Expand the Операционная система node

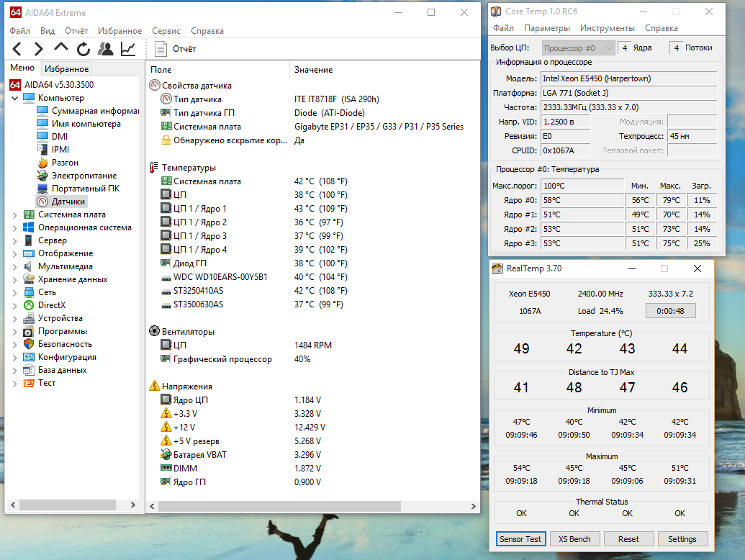click(x=14, y=227)
